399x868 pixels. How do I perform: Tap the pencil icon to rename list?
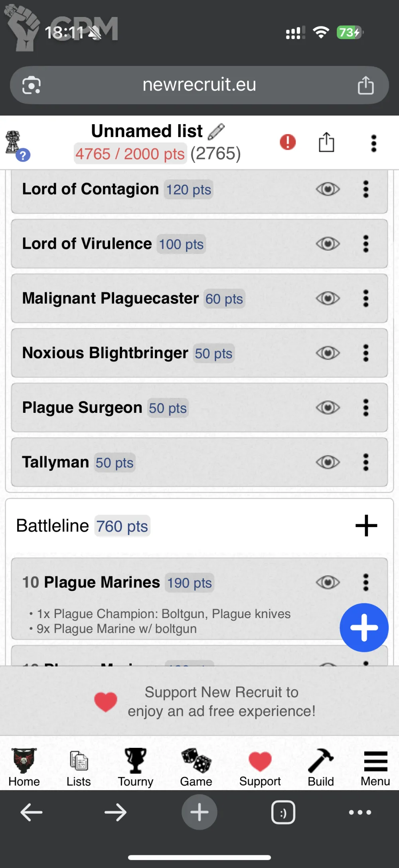(216, 131)
